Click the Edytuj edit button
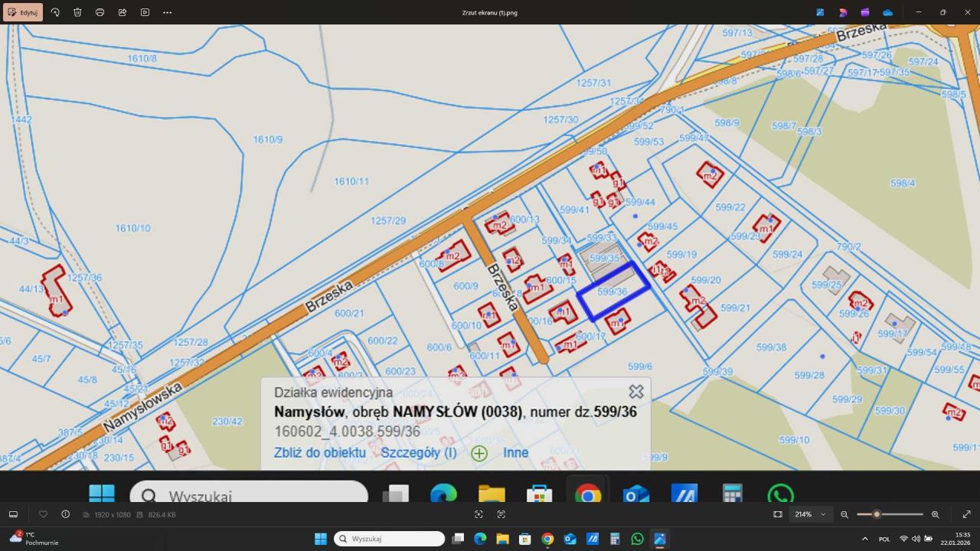980x551 pixels. pyautogui.click(x=23, y=12)
